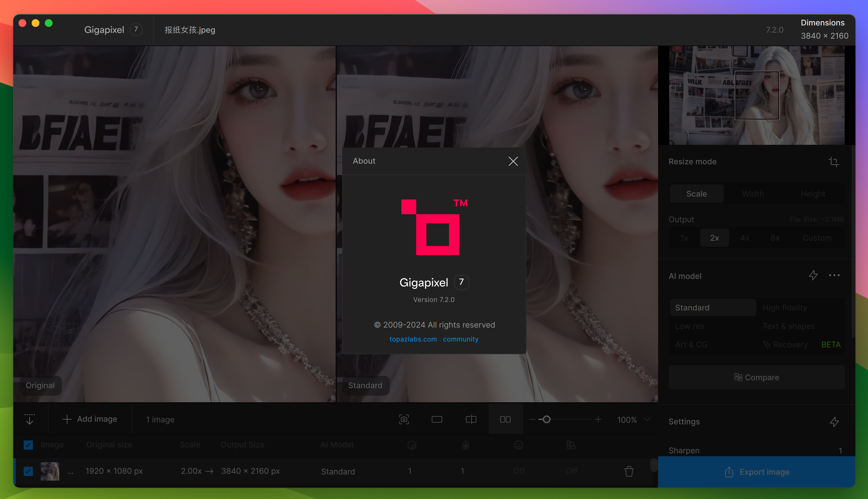
Task: Toggle the checkbox for 报纸女孩.jpeg image
Action: click(29, 471)
